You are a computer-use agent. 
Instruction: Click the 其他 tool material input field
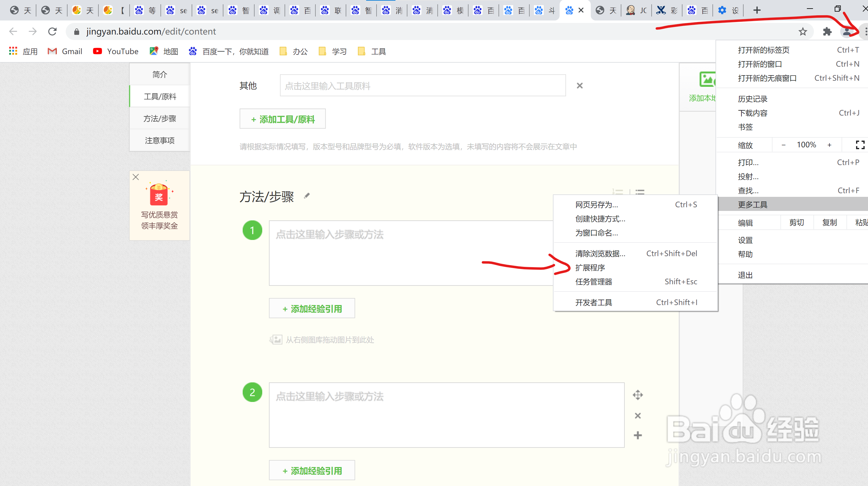point(423,86)
